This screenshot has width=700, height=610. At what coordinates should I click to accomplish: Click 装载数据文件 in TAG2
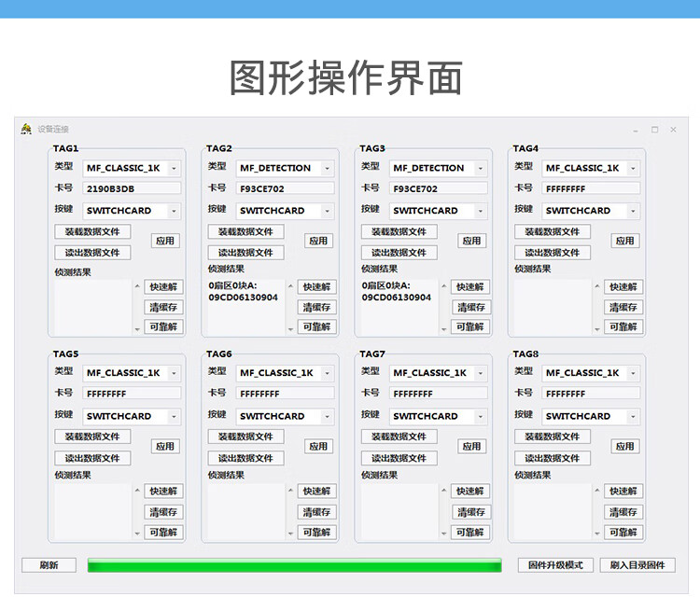[245, 231]
